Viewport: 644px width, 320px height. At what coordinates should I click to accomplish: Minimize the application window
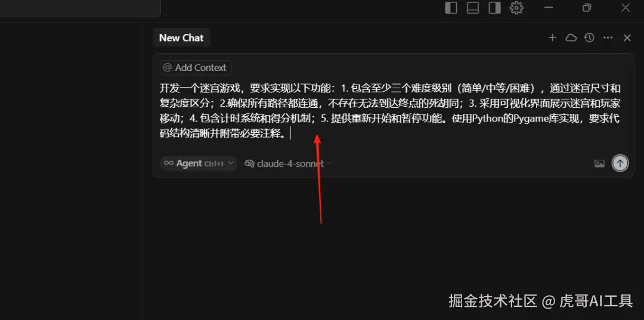pos(548,7)
